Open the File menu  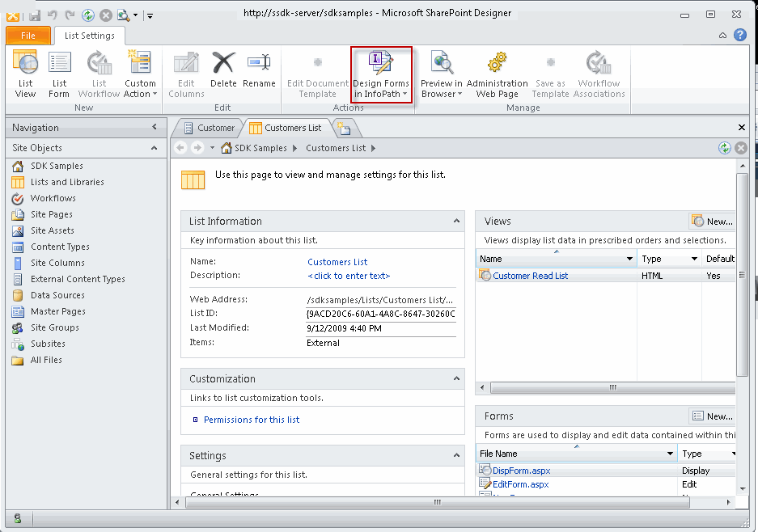point(28,35)
